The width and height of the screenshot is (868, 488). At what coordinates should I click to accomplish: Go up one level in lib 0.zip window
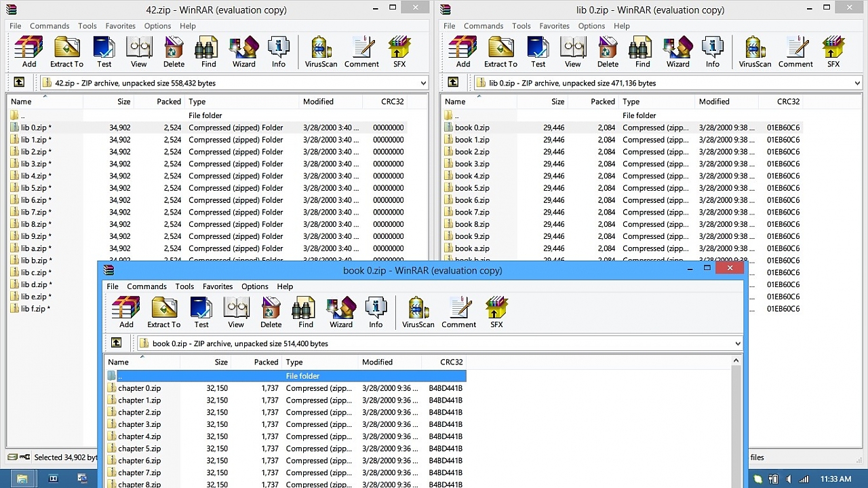pos(453,82)
